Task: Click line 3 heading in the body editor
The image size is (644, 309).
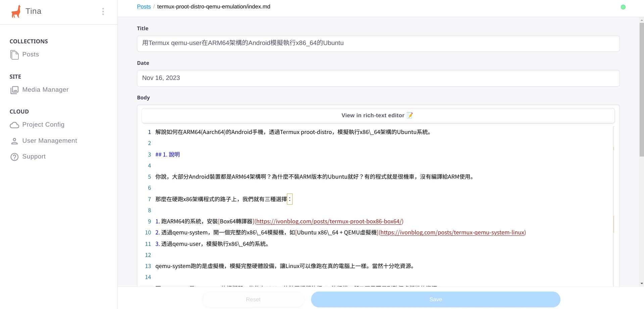Action: click(x=168, y=154)
